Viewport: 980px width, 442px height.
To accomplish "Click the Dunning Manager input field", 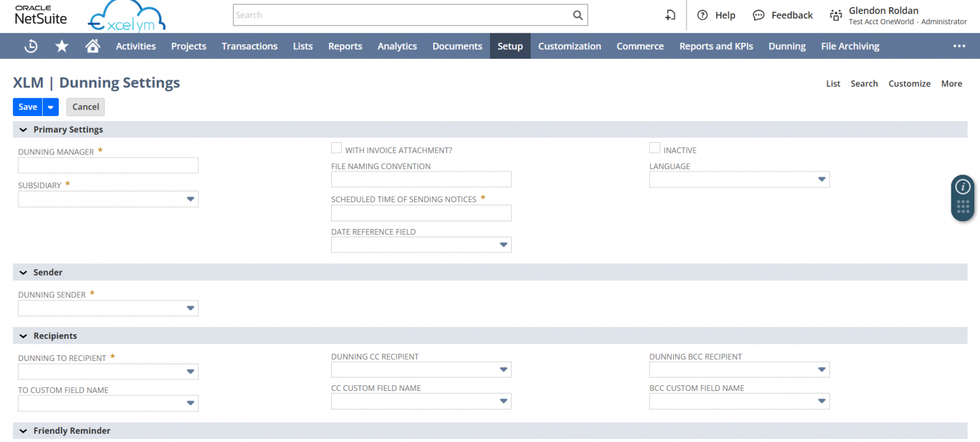I will pyautogui.click(x=108, y=166).
